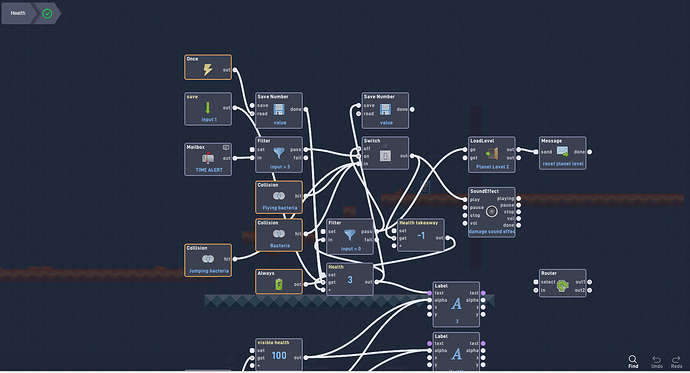Click the 'go' input port on LoadLevel
Screen dimensions: 690x373
tap(465, 150)
